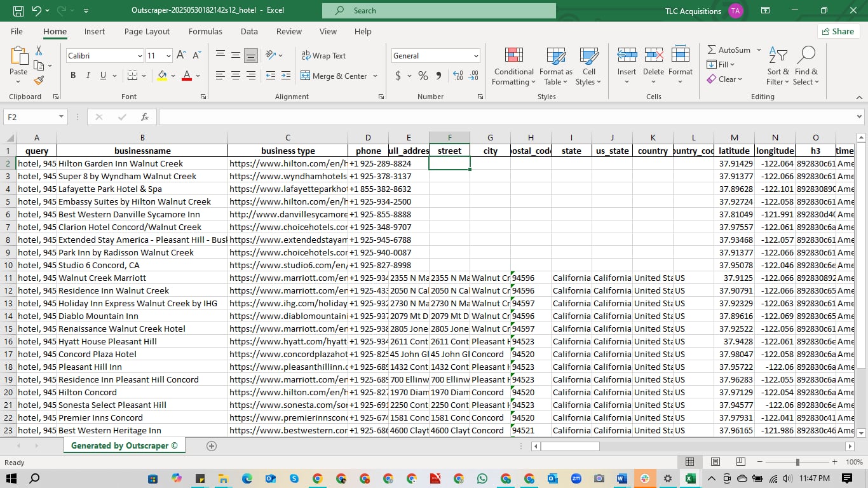
Task: Click the Increase Decimal icon
Action: pyautogui.click(x=458, y=76)
